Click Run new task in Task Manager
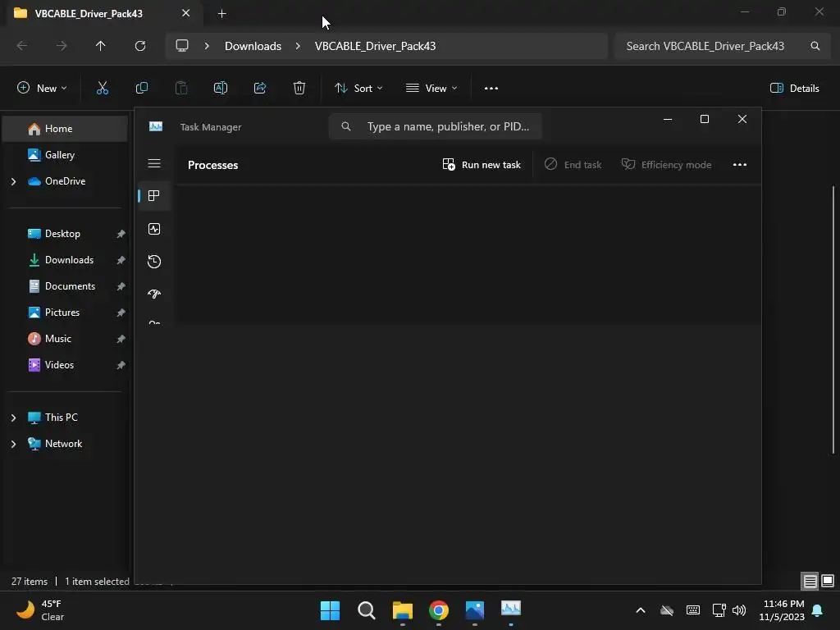 [481, 164]
